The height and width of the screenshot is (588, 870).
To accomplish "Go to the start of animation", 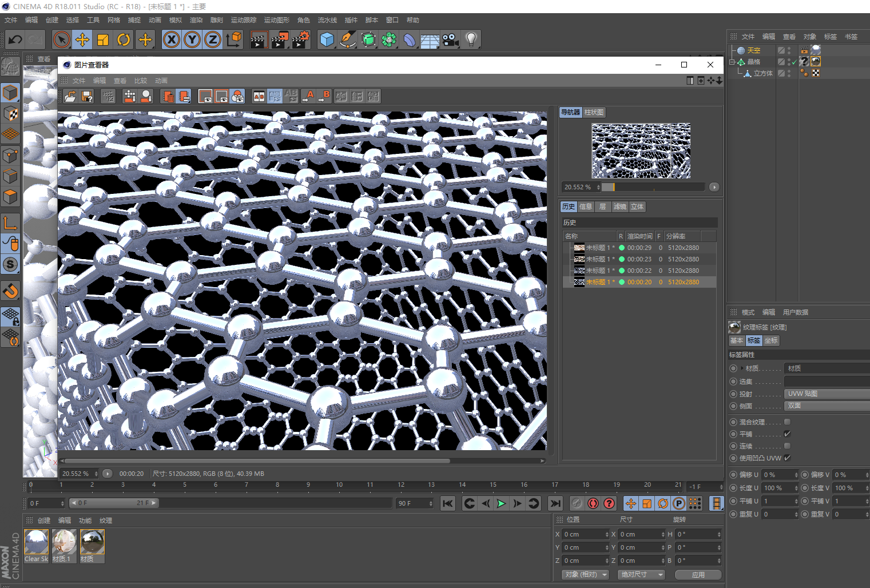I will tap(448, 503).
